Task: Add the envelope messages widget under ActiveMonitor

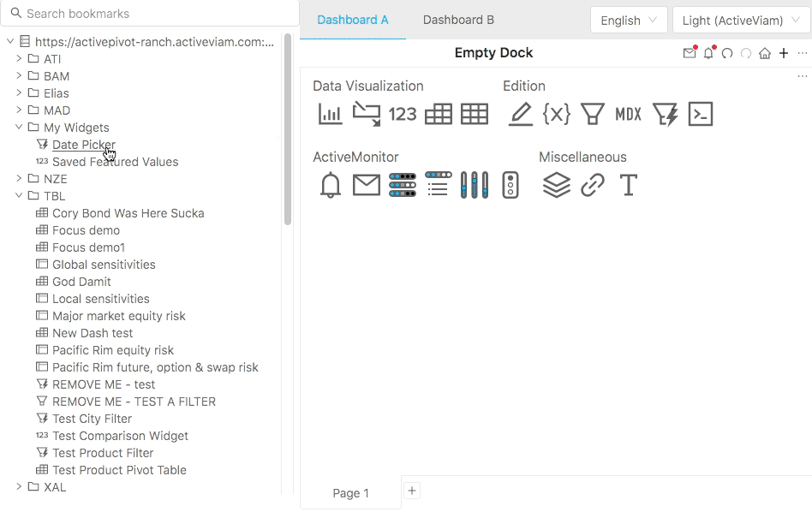Action: (366, 185)
